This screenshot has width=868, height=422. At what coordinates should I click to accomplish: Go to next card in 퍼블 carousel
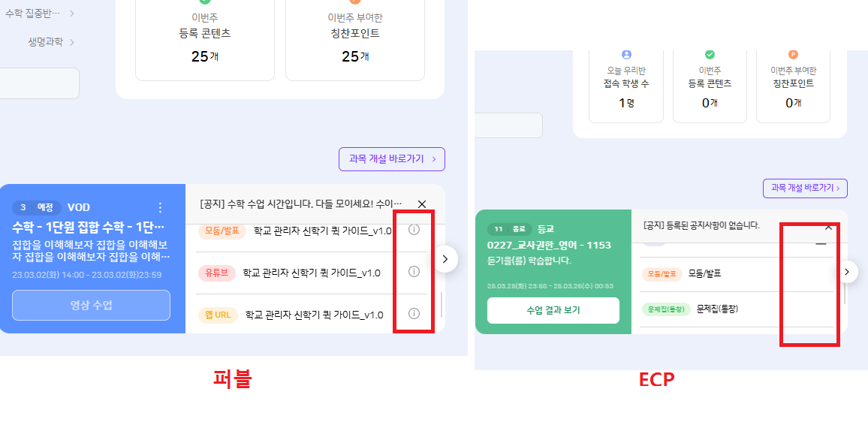[445, 258]
